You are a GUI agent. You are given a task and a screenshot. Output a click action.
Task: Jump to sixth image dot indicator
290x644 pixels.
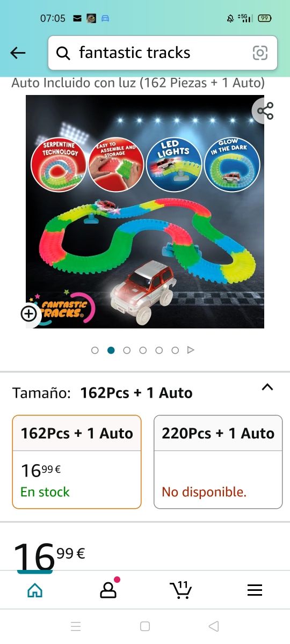175,350
